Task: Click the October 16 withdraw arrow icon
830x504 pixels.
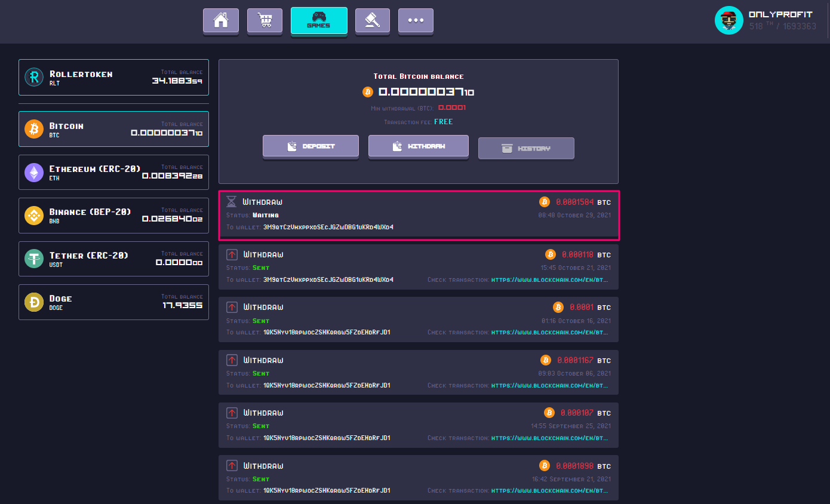Action: (232, 307)
